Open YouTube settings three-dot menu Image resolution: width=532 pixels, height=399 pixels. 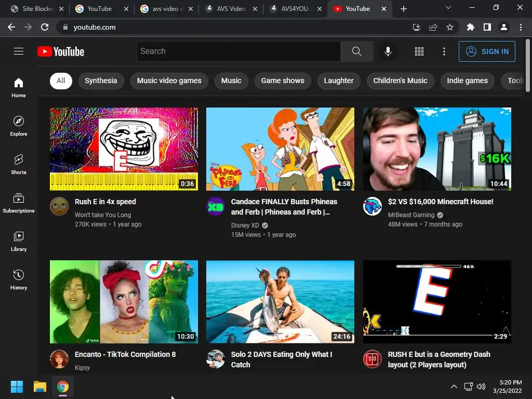point(444,51)
